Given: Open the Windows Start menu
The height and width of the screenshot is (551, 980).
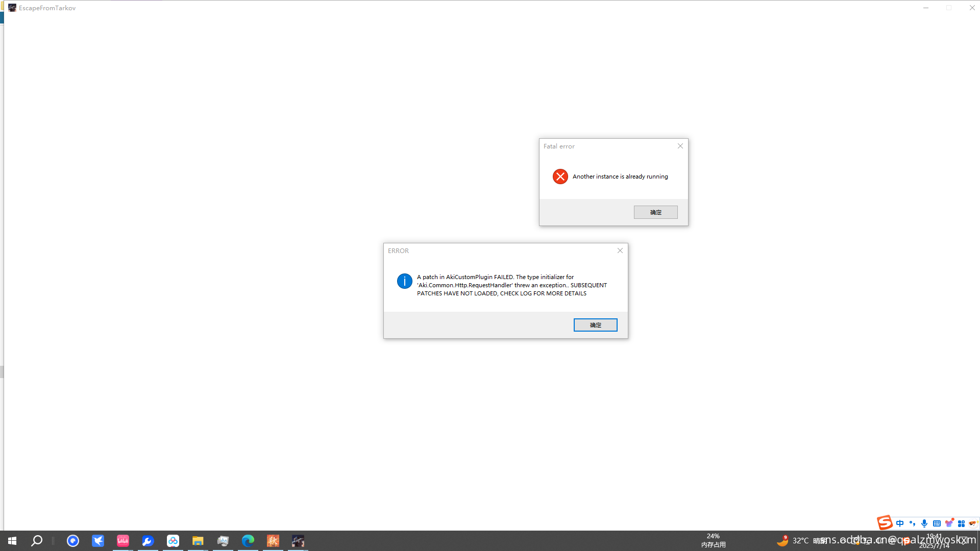Looking at the screenshot, I should (12, 541).
